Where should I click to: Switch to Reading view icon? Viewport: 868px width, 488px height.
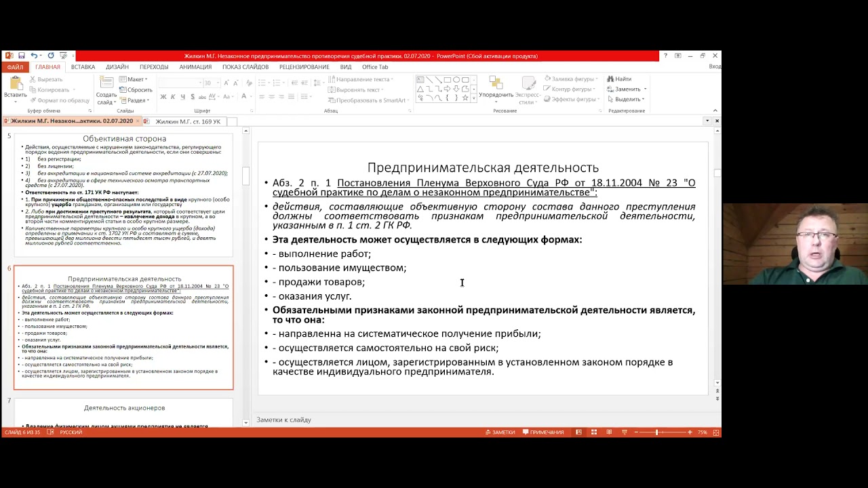point(609,432)
